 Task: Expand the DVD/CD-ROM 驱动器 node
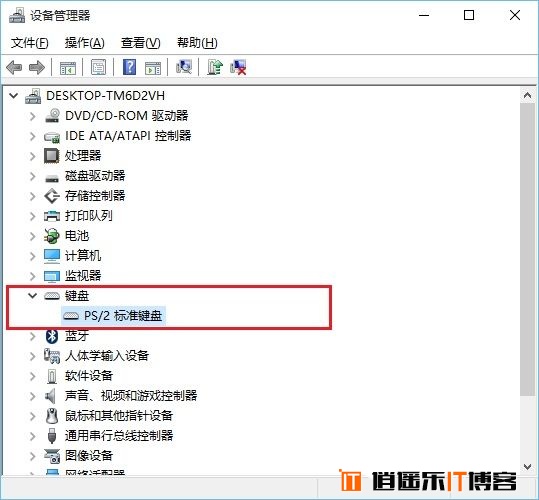click(x=32, y=116)
